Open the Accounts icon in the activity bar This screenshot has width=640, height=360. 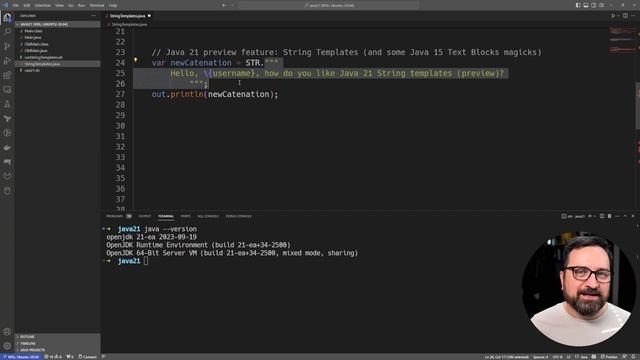(x=7, y=331)
